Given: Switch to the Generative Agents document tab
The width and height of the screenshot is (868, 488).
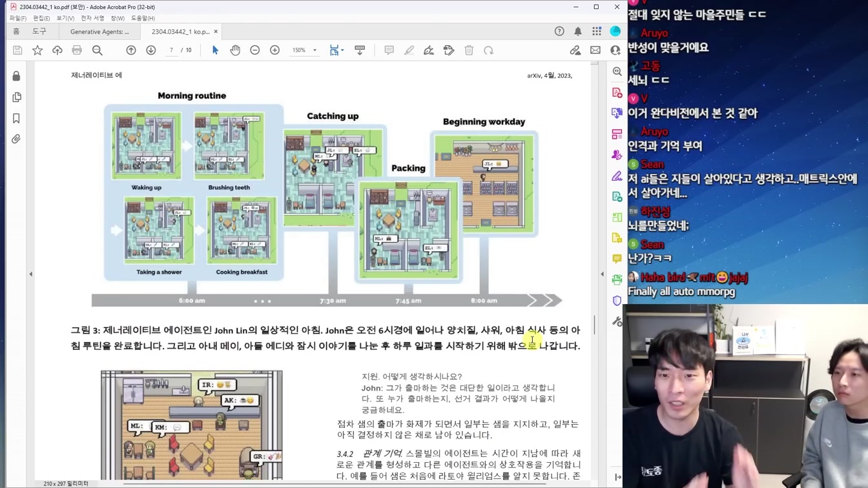Looking at the screenshot, I should 99,32.
